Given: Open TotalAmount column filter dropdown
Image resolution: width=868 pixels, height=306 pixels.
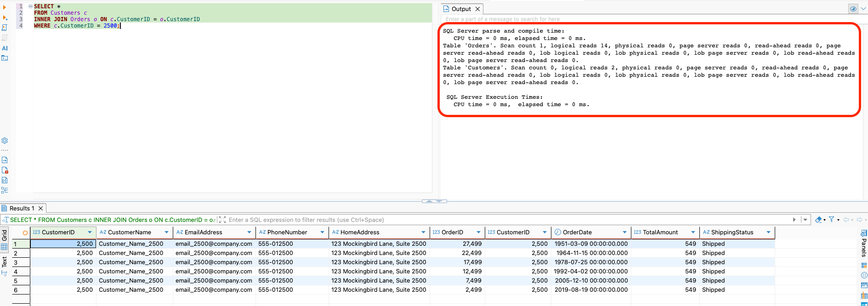Looking at the screenshot, I should (693, 232).
